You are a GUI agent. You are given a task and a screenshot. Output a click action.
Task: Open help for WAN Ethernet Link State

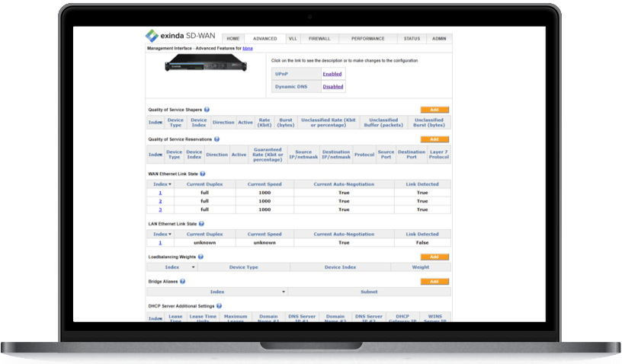coord(203,174)
